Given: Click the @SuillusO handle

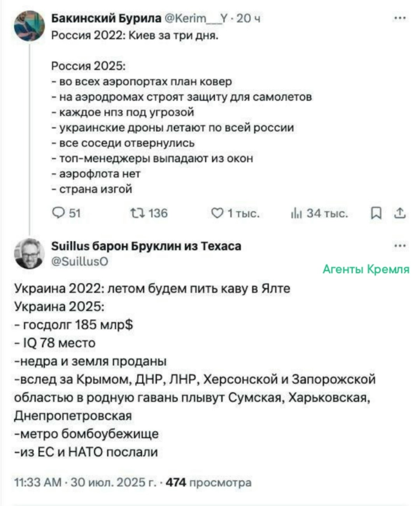Looking at the screenshot, I should click(x=80, y=261).
